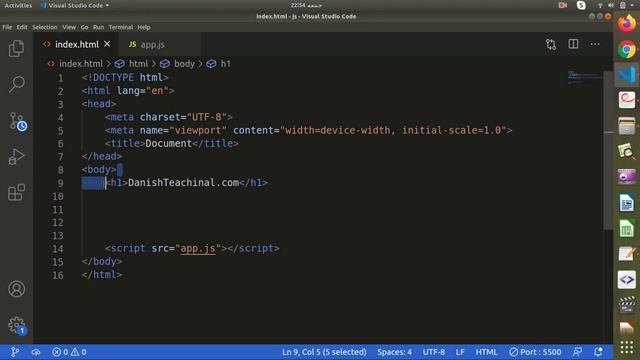
Task: Open LibreOffice Calc from the dock
Action: 627,228
